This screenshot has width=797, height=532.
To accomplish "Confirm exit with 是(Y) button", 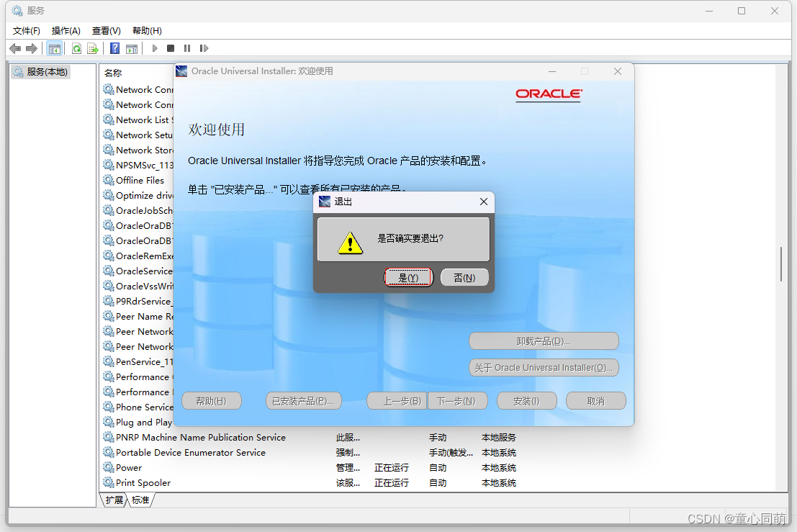I will 409,277.
